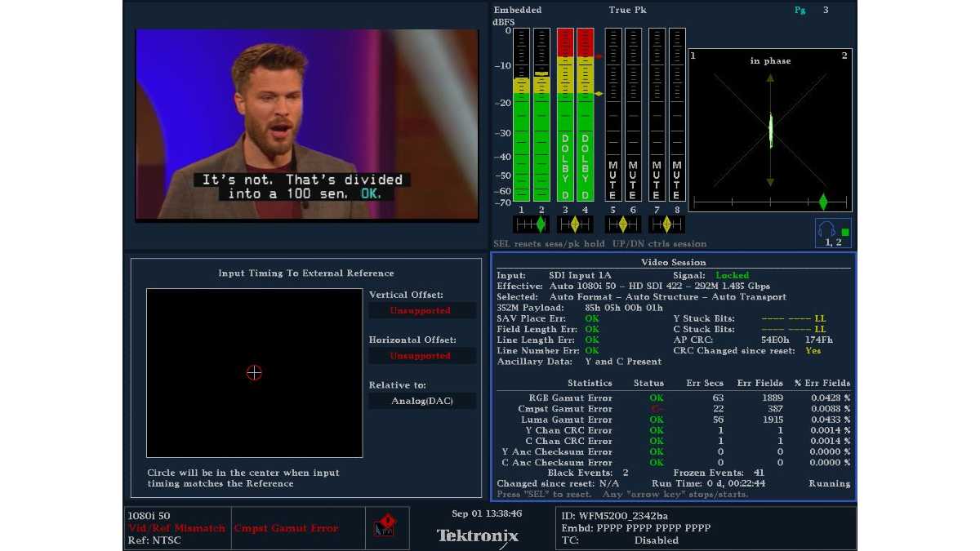Click phase correlation meter under channels 7-8
This screenshot has height=551, width=980.
pos(666,224)
